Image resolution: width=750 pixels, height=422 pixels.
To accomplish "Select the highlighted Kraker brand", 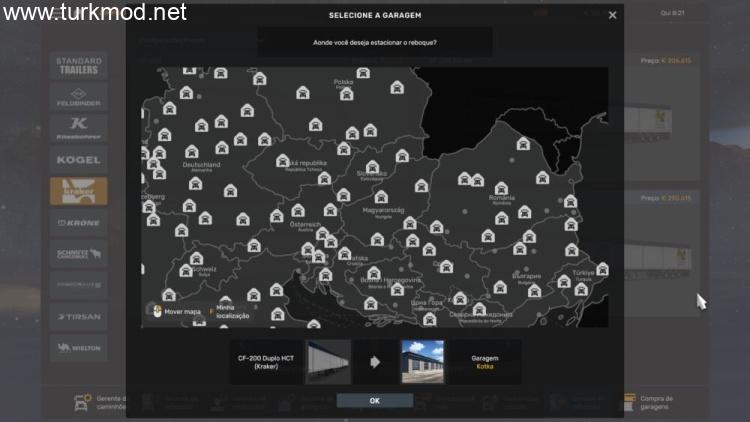I will pyautogui.click(x=79, y=191).
